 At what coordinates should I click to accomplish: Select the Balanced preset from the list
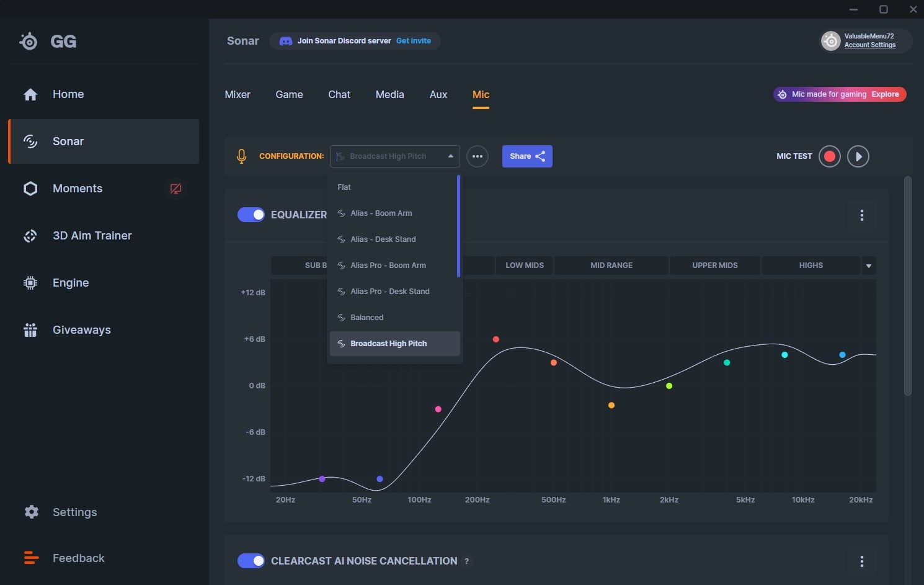(366, 318)
